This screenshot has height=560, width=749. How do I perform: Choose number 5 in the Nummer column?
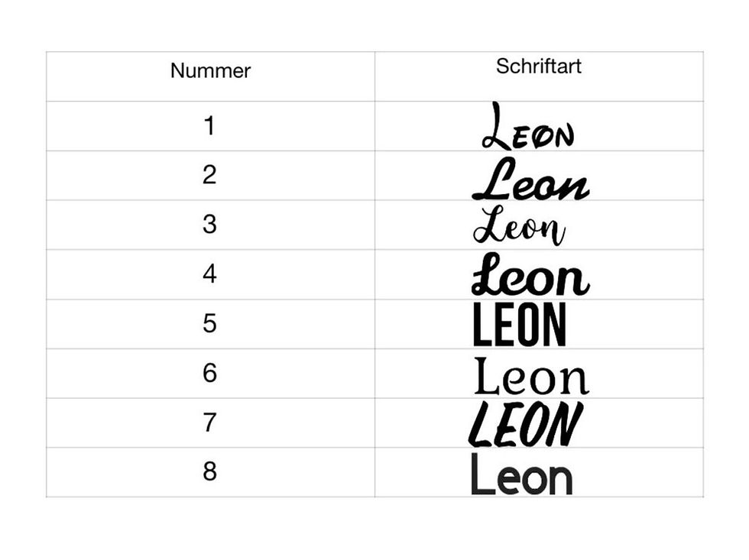(210, 323)
